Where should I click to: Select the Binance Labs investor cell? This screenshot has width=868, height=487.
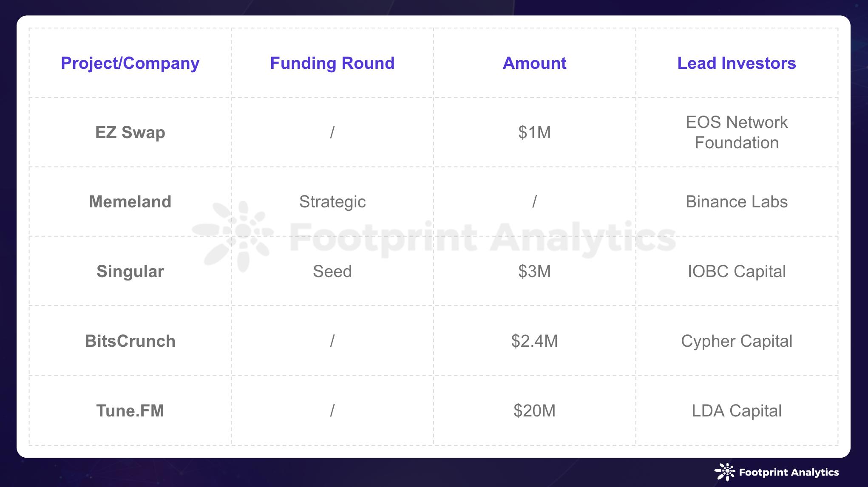[737, 202]
